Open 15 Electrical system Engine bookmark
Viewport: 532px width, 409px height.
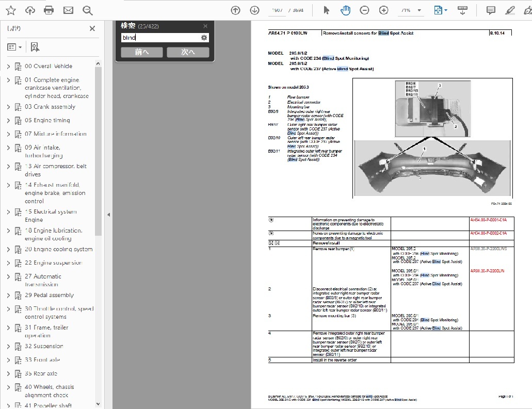[51, 216]
